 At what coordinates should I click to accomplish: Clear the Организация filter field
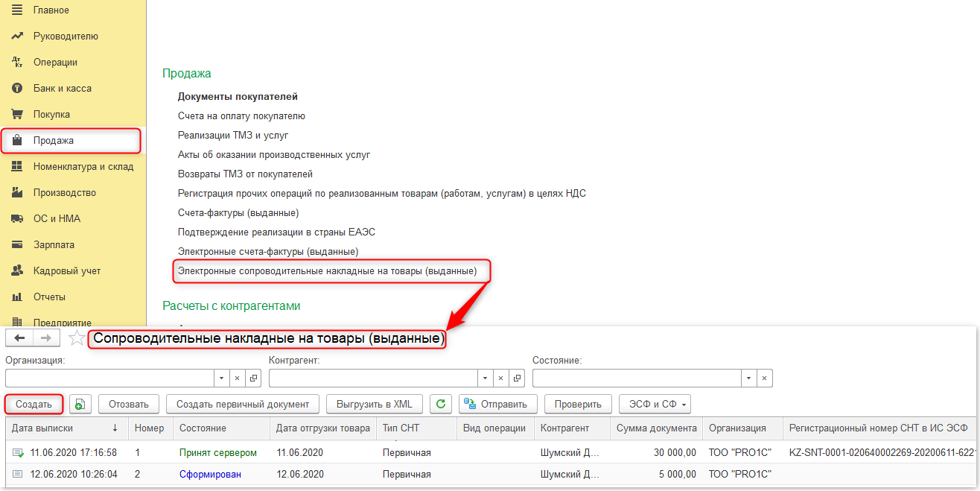(238, 378)
